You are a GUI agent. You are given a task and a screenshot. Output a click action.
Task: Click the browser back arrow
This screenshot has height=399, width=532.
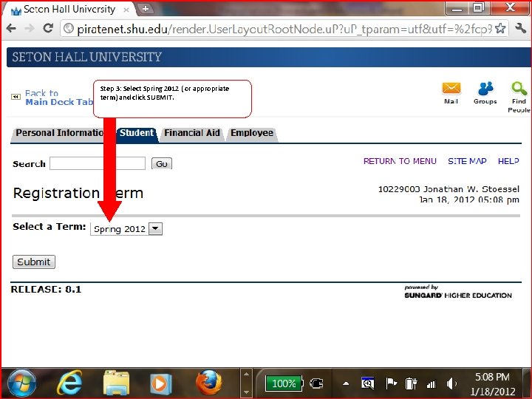pos(11,28)
